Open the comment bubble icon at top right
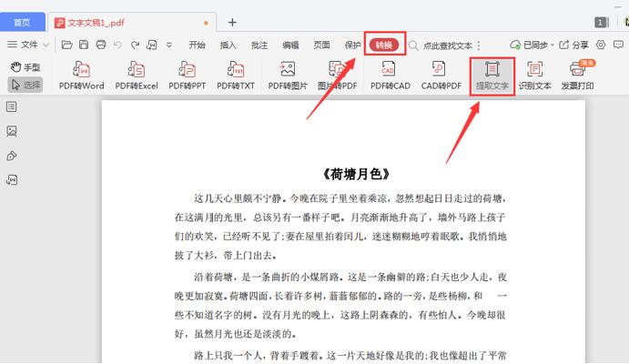The width and height of the screenshot is (629, 364). pyautogui.click(x=618, y=45)
